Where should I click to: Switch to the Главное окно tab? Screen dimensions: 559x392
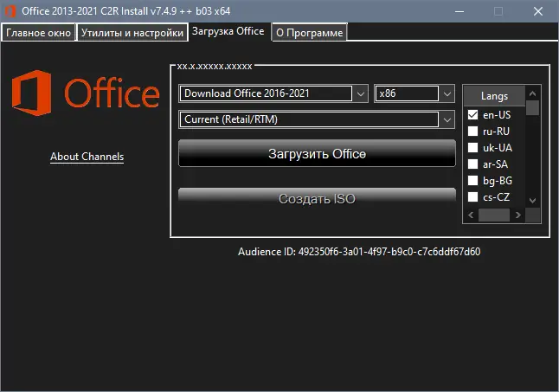[x=38, y=33]
